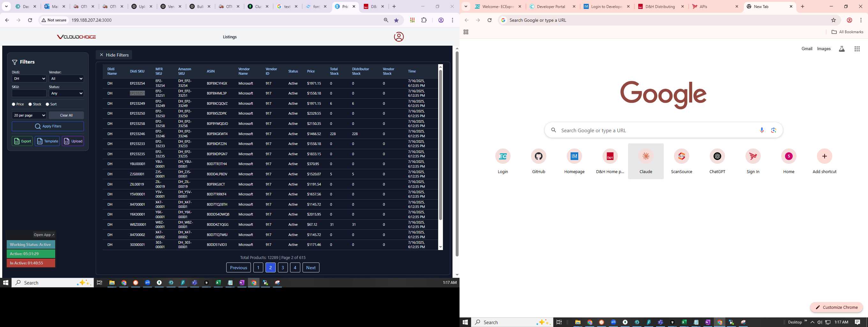
Task: Click the magnifier zoom icon in Listings address bar
Action: [386, 20]
